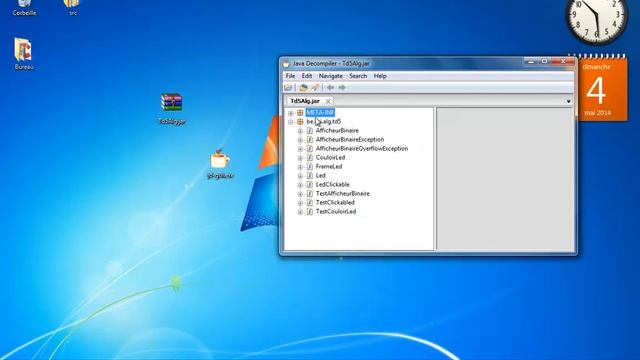Click the TestAfficheurBinaire class icon
Viewport: 640px width, 360px height.
pos(310,193)
